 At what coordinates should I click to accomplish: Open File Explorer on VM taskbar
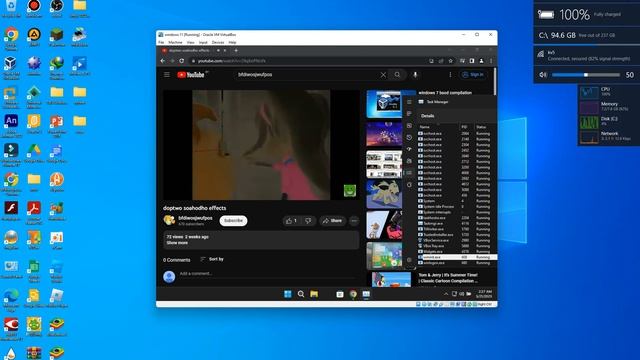coord(314,294)
